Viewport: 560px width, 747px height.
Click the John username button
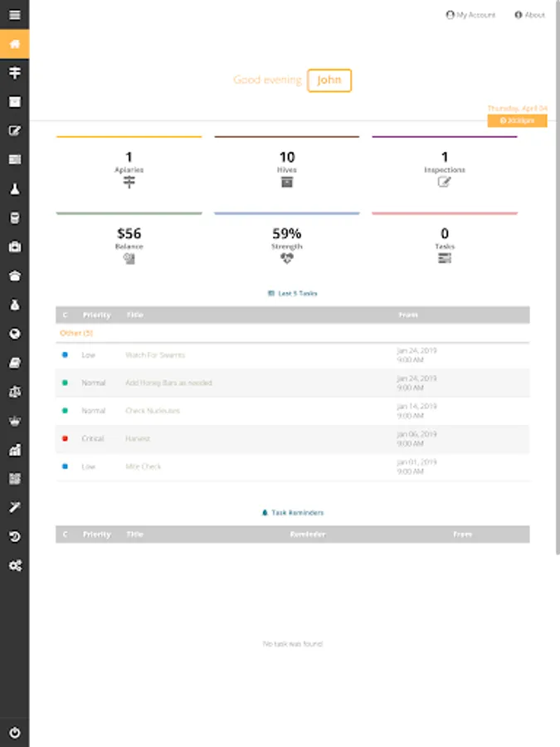(x=329, y=80)
